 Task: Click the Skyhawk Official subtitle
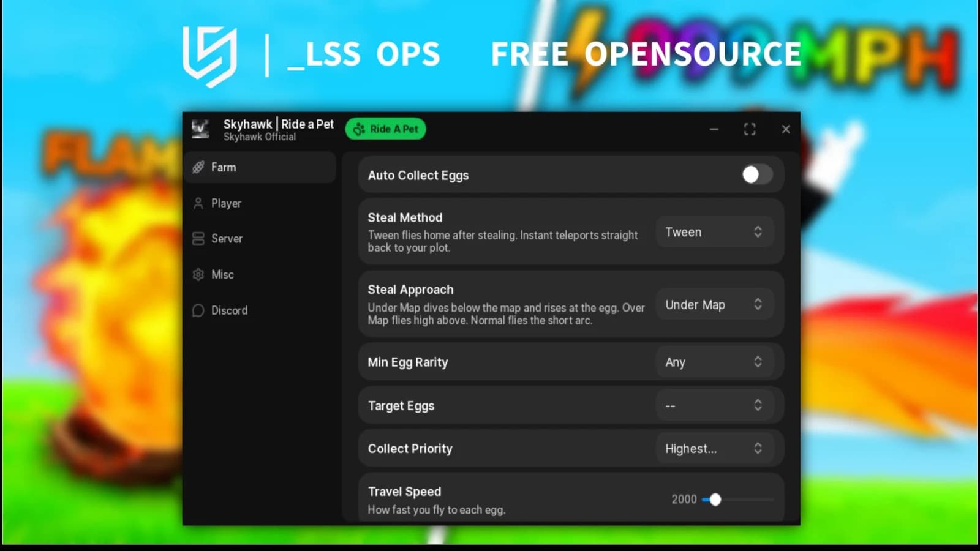click(x=260, y=137)
